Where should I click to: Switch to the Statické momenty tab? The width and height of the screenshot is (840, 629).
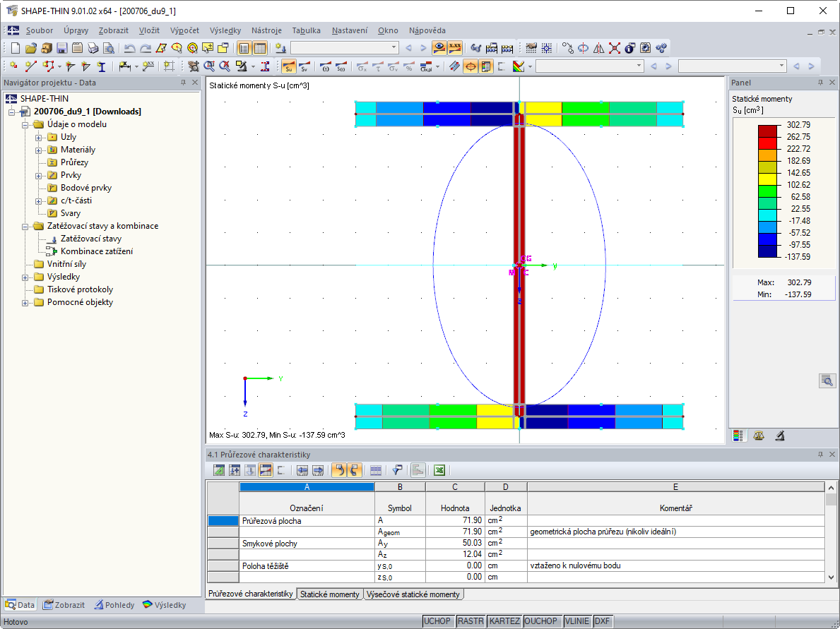(329, 594)
